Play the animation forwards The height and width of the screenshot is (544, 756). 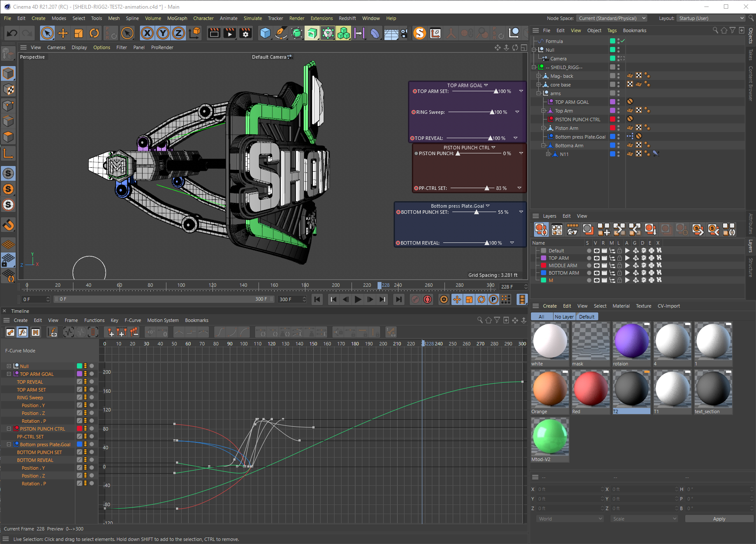click(x=358, y=299)
